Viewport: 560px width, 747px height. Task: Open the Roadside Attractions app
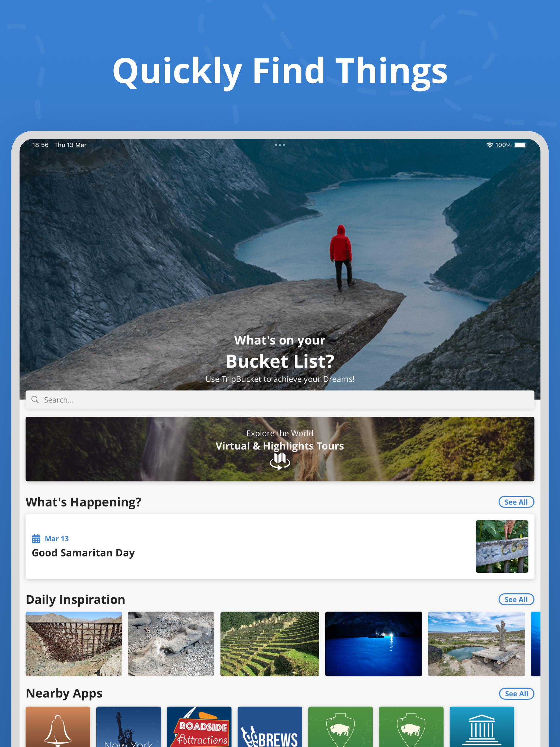tap(199, 726)
